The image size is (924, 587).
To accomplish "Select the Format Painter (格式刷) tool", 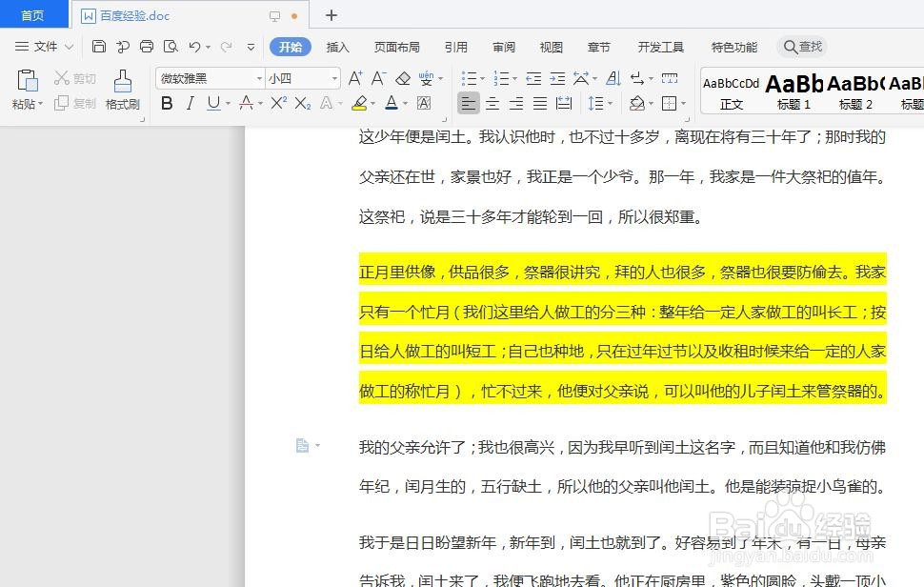I will [x=122, y=91].
